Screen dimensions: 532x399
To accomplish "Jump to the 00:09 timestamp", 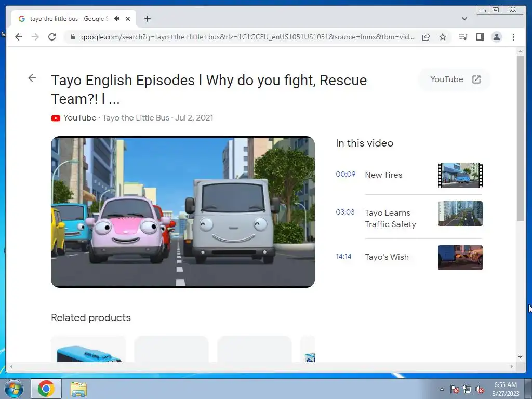I will click(x=345, y=174).
